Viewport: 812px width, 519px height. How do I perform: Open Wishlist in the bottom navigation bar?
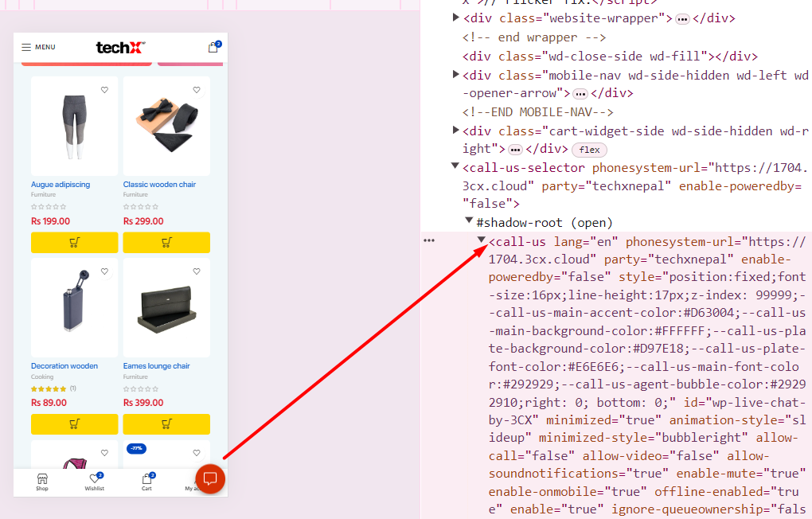coord(95,482)
